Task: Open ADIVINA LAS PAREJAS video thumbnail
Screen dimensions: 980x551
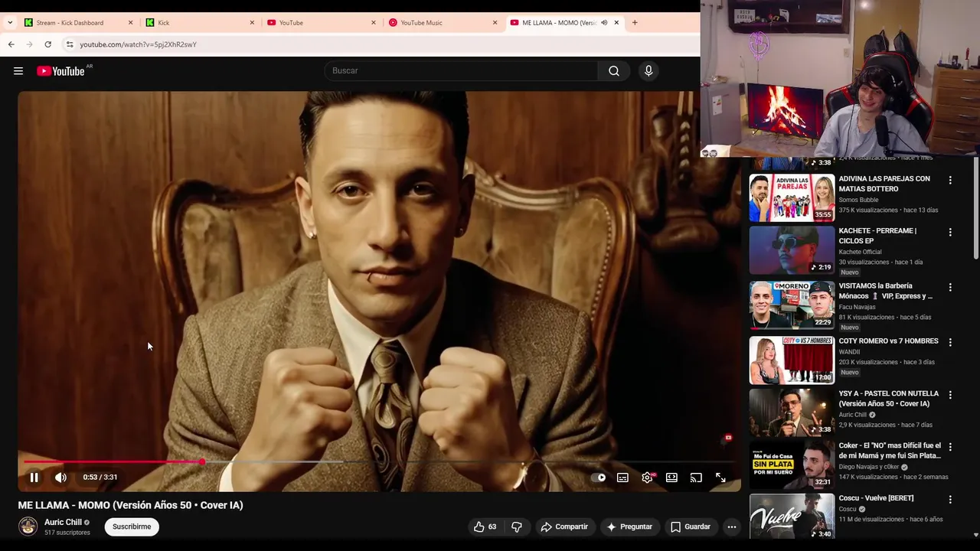Action: pos(792,197)
